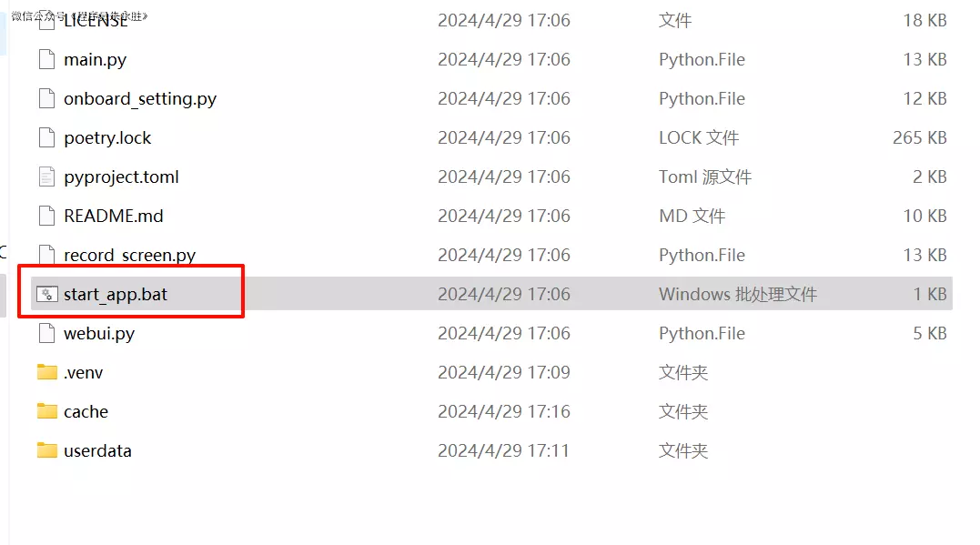Select the pyproject.toml file icon
This screenshot has height=545, width=980.
coord(47,177)
